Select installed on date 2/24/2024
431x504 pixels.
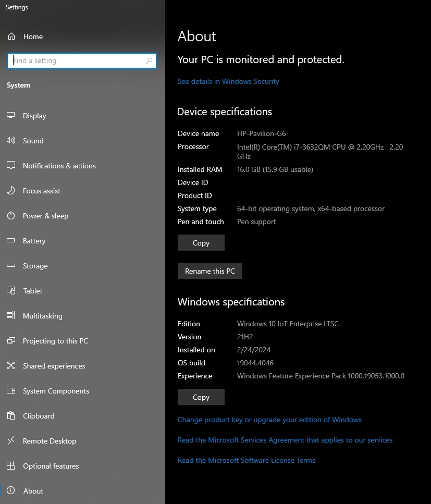point(254,350)
